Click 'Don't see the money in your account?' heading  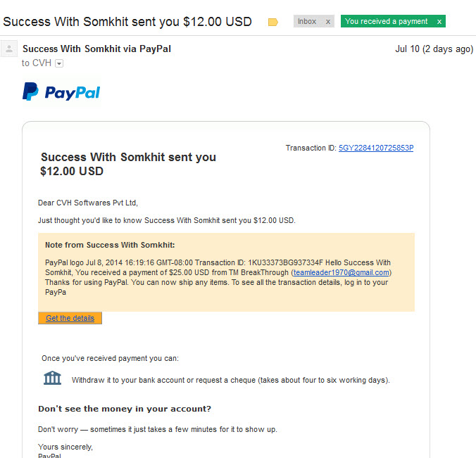coord(125,409)
